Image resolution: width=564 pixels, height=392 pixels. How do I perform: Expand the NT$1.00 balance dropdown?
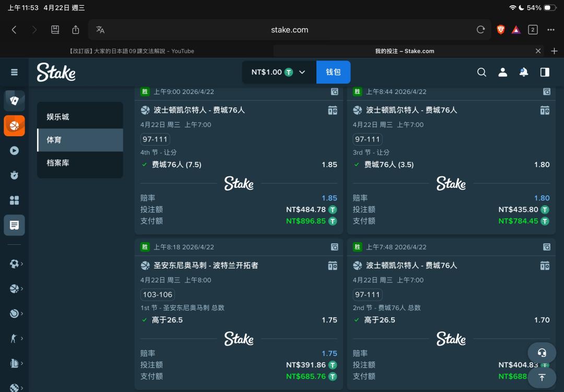pos(279,72)
